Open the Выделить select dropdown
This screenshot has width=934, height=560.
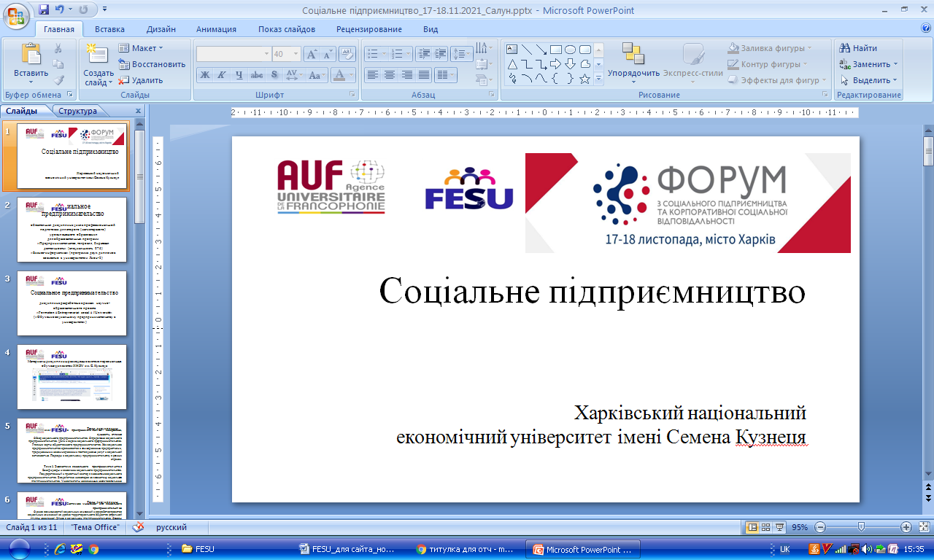(x=868, y=80)
